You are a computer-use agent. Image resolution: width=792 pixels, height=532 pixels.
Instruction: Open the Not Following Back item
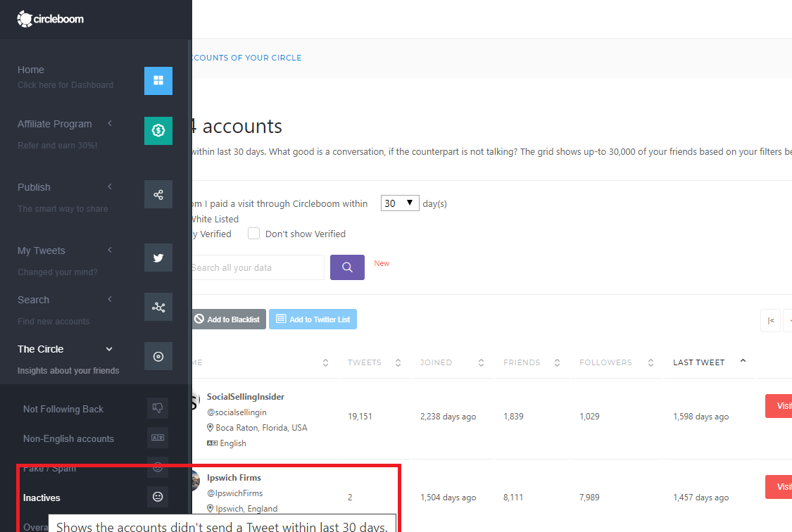pos(63,409)
